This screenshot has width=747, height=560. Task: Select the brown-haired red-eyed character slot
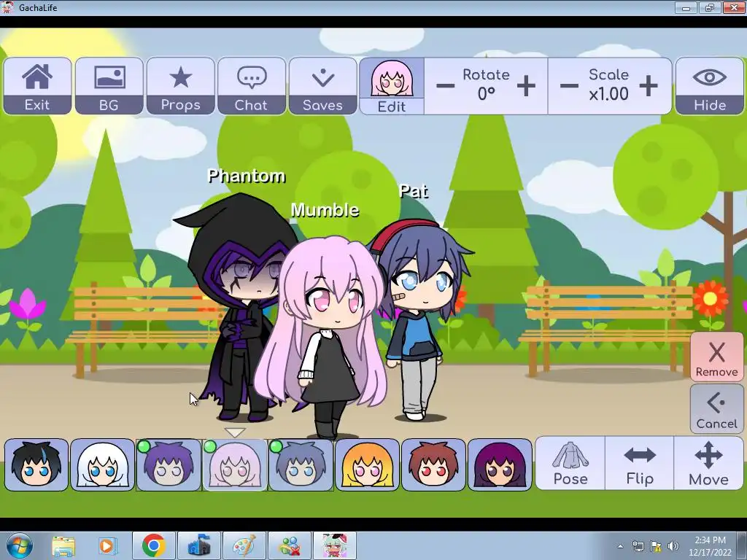tap(433, 464)
